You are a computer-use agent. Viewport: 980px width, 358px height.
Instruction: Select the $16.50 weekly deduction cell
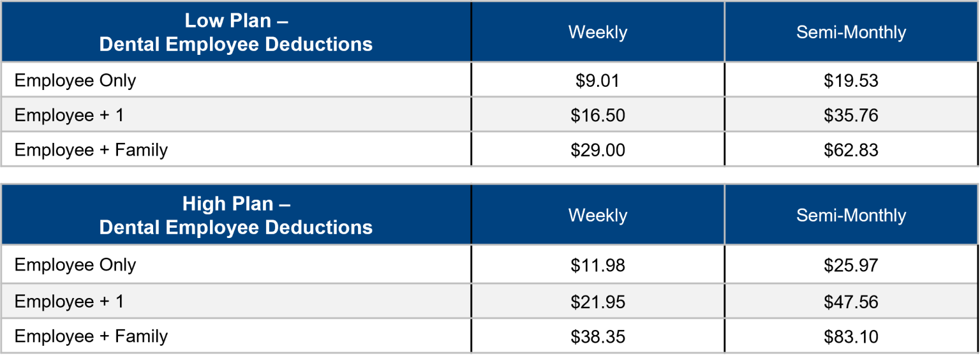tap(598, 116)
